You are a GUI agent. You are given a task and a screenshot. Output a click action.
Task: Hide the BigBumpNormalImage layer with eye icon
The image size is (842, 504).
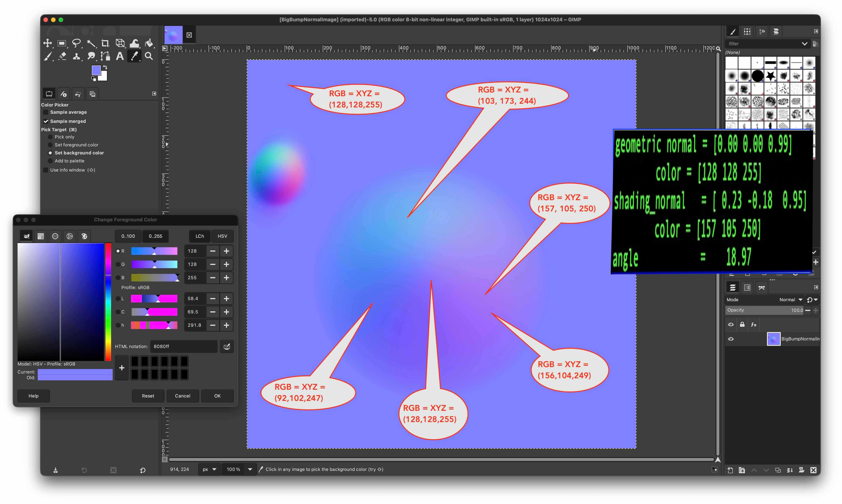[731, 339]
